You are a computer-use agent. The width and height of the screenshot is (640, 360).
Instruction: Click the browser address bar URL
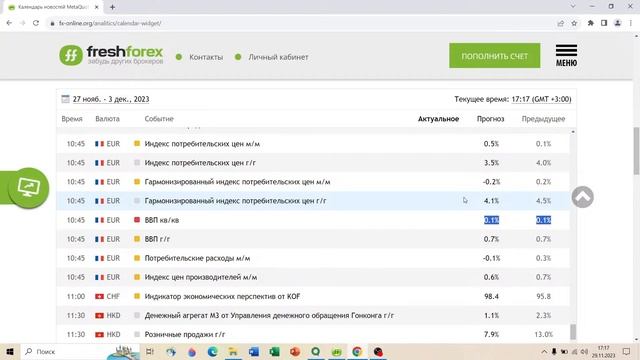pyautogui.click(x=110, y=23)
